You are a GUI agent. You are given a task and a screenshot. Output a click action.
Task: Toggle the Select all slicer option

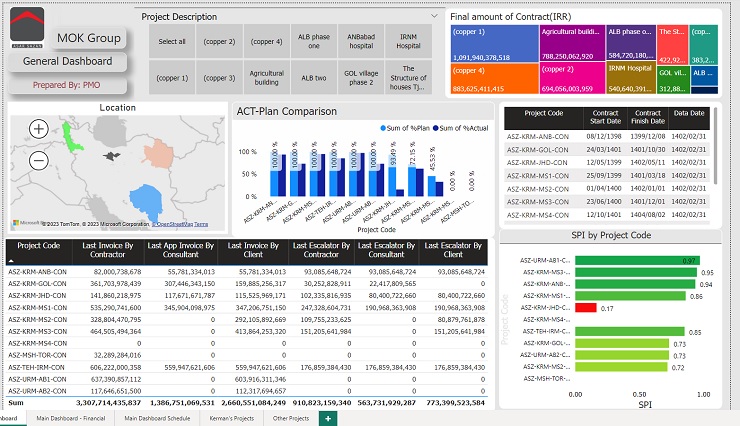pyautogui.click(x=172, y=42)
